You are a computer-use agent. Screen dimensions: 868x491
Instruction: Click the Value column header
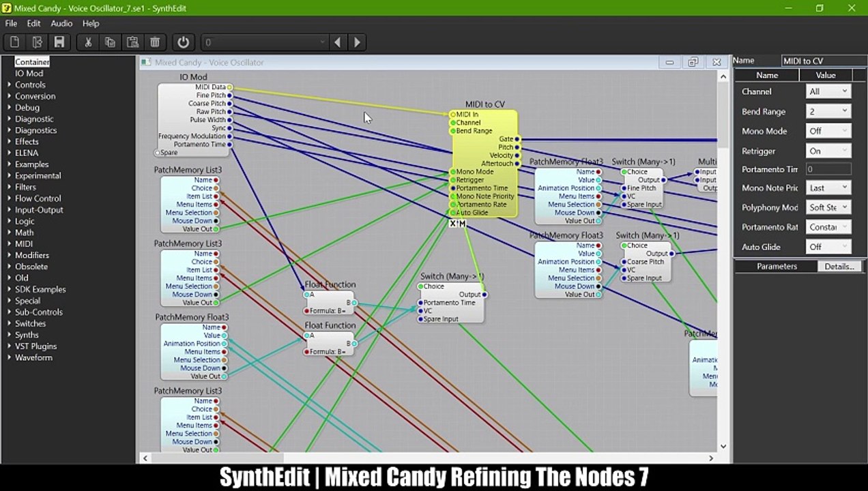[826, 75]
